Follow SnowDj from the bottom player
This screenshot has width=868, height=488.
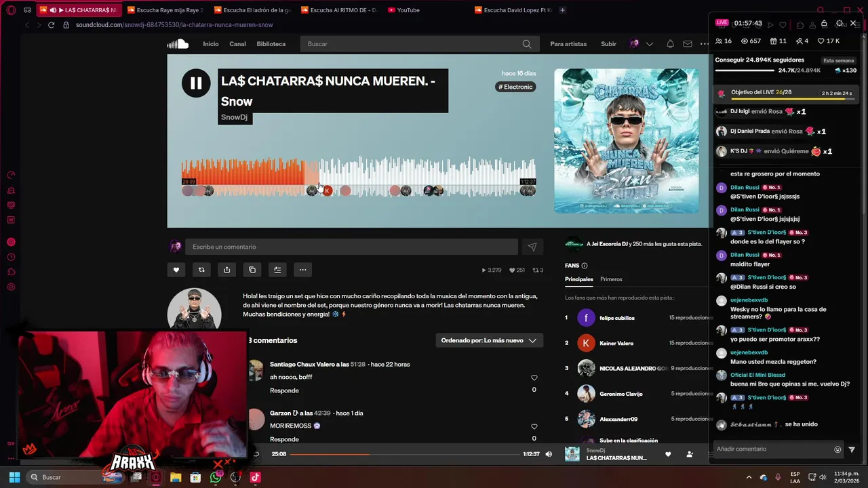(690, 454)
